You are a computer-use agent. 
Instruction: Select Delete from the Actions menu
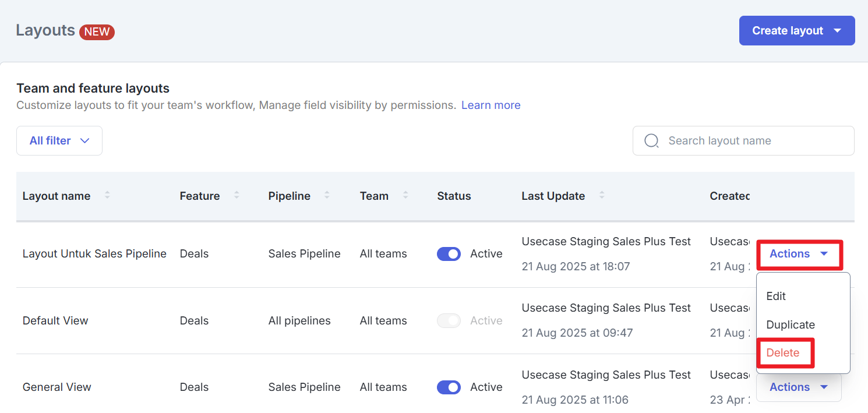[x=783, y=353]
